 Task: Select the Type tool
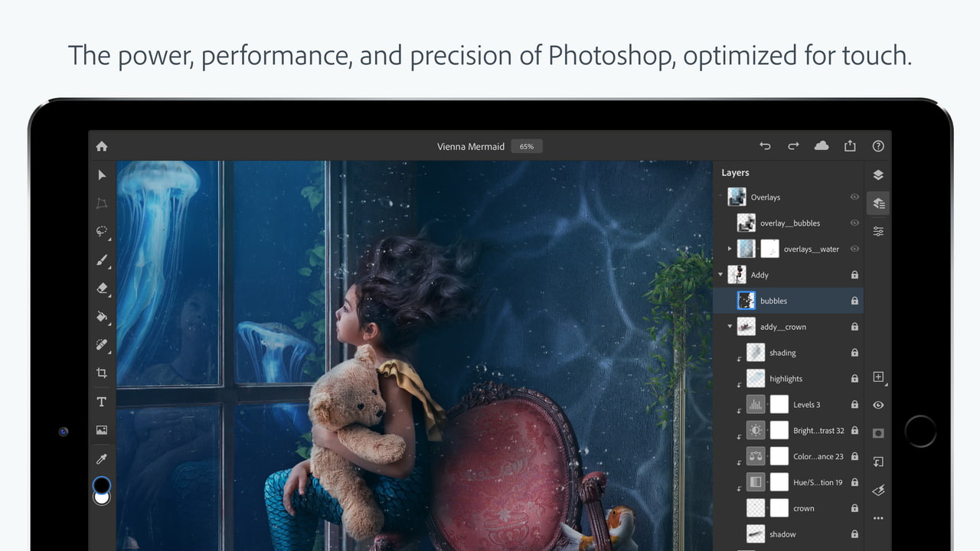(102, 402)
